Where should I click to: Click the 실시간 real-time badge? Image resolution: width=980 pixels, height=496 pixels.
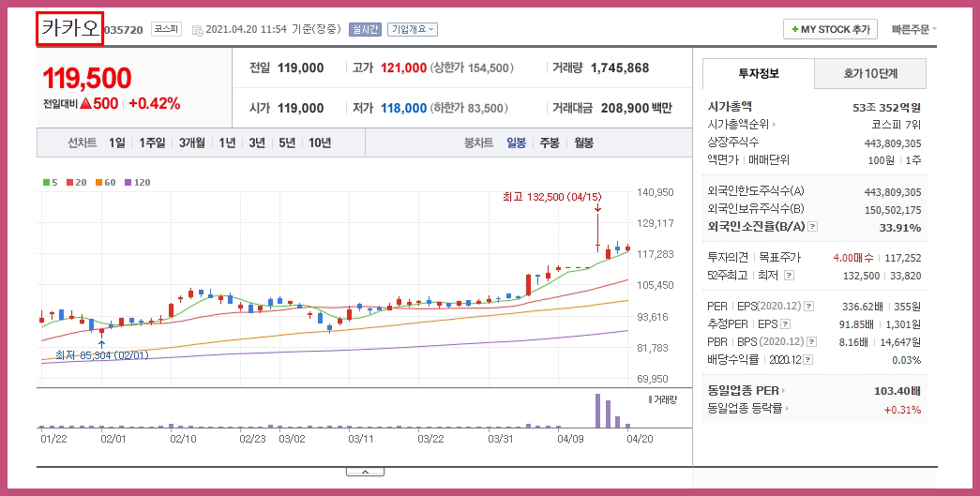tap(365, 29)
